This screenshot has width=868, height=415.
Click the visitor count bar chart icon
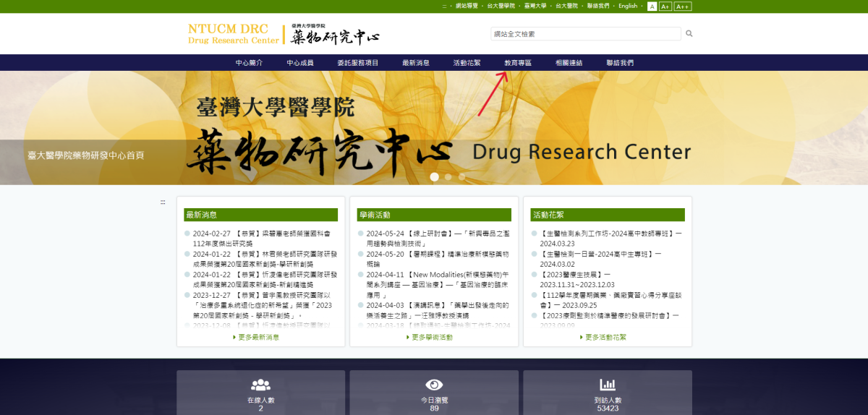point(608,385)
